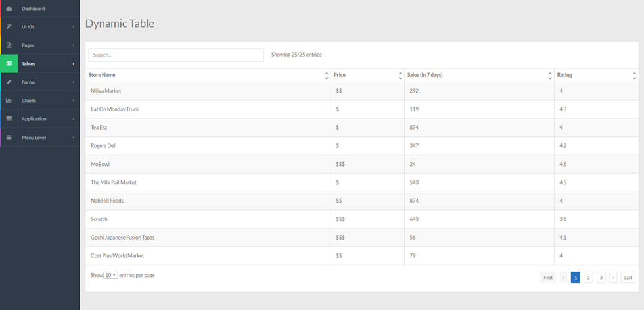
Task: Click the rating value 4.5
Action: [x=563, y=182]
